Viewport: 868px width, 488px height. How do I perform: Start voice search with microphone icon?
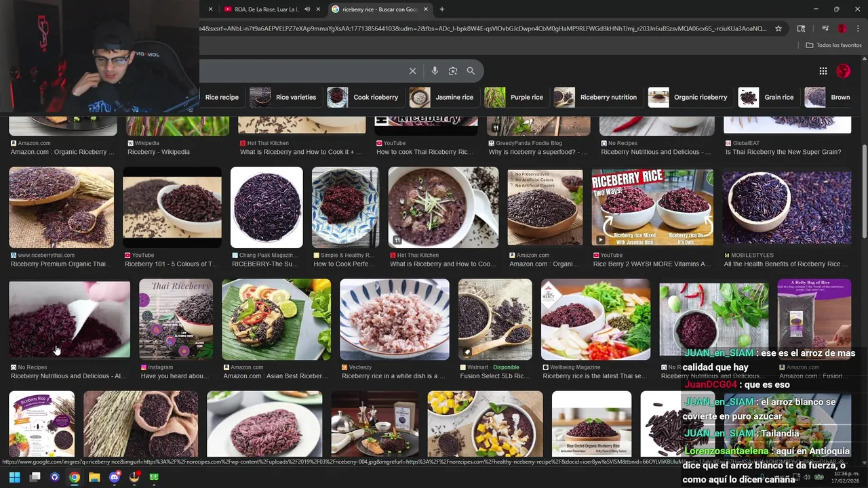point(435,70)
